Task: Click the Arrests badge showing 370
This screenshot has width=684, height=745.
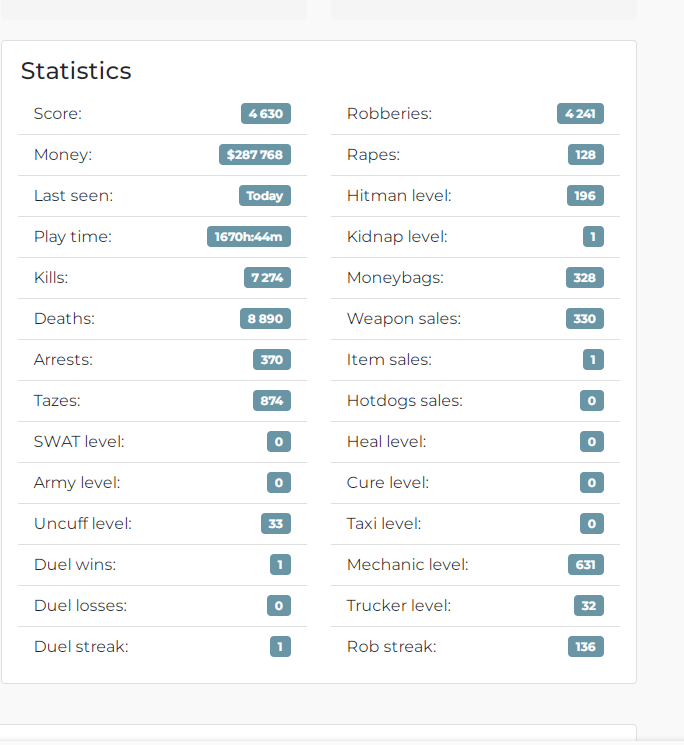Action: tap(272, 359)
